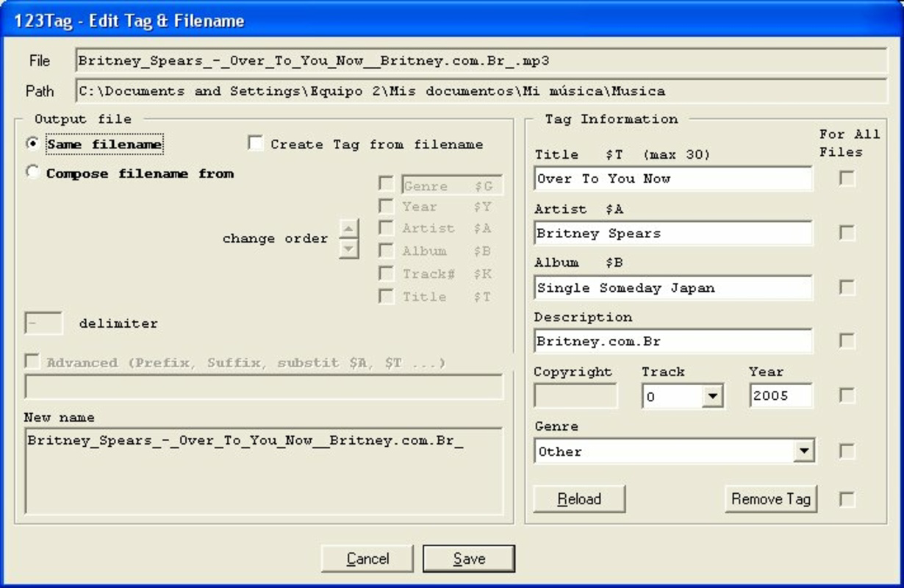Edit the Description field Britney.com.Br

[x=673, y=341]
